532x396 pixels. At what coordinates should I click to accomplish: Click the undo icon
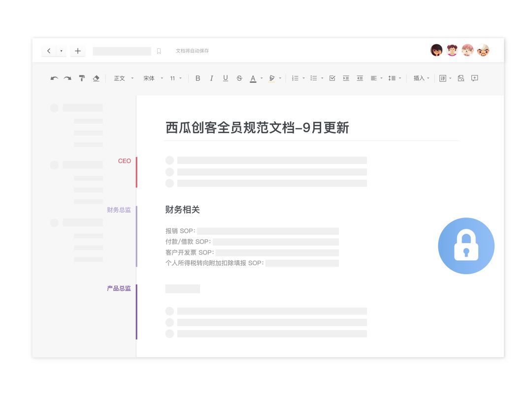coord(54,78)
